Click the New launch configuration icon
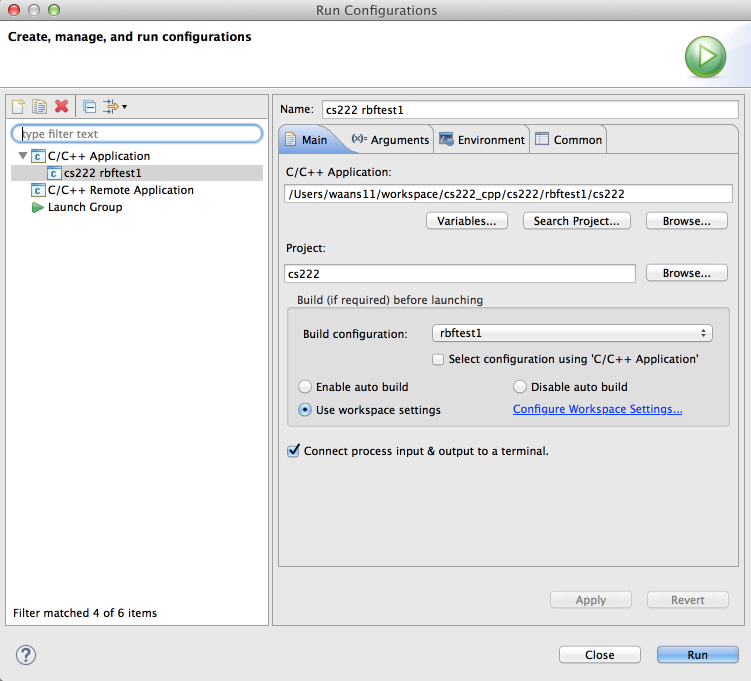Screen dimensions: 751x681 point(17,106)
